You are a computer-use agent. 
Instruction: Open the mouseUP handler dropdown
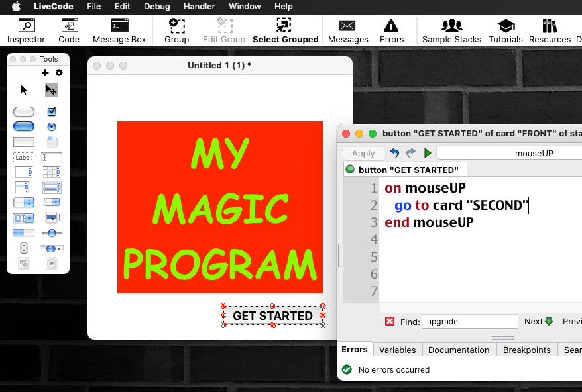510,153
